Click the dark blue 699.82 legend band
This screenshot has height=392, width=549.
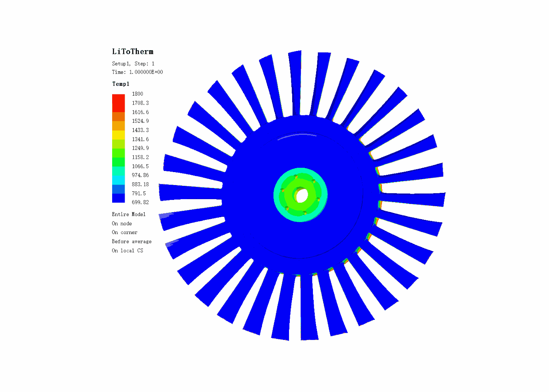pyautogui.click(x=118, y=198)
